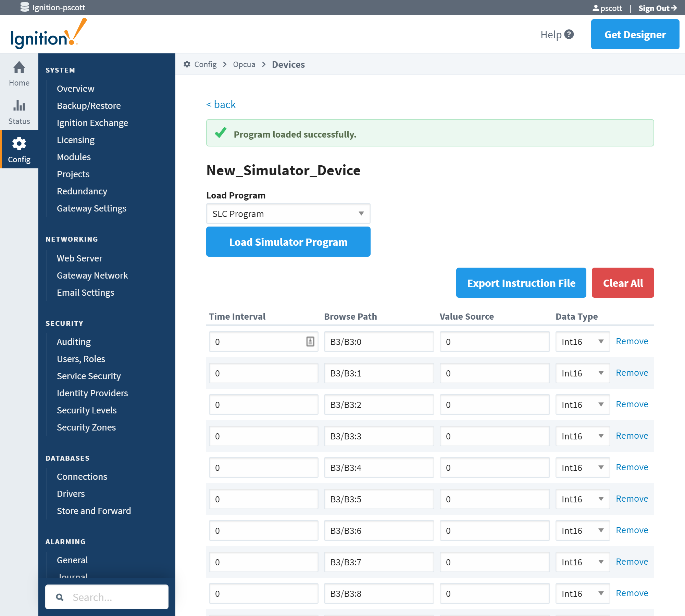The height and width of the screenshot is (616, 685).
Task: Open Security Zones page
Action: [x=86, y=427]
